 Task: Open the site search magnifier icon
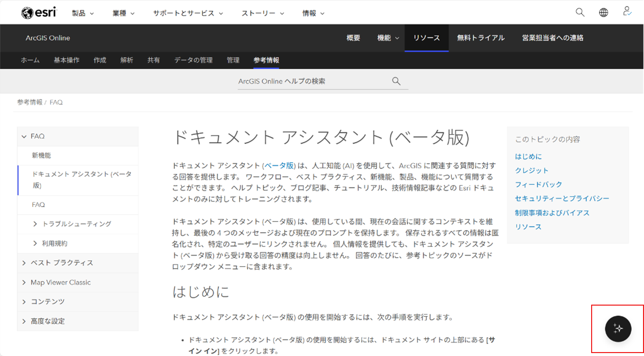coord(580,12)
